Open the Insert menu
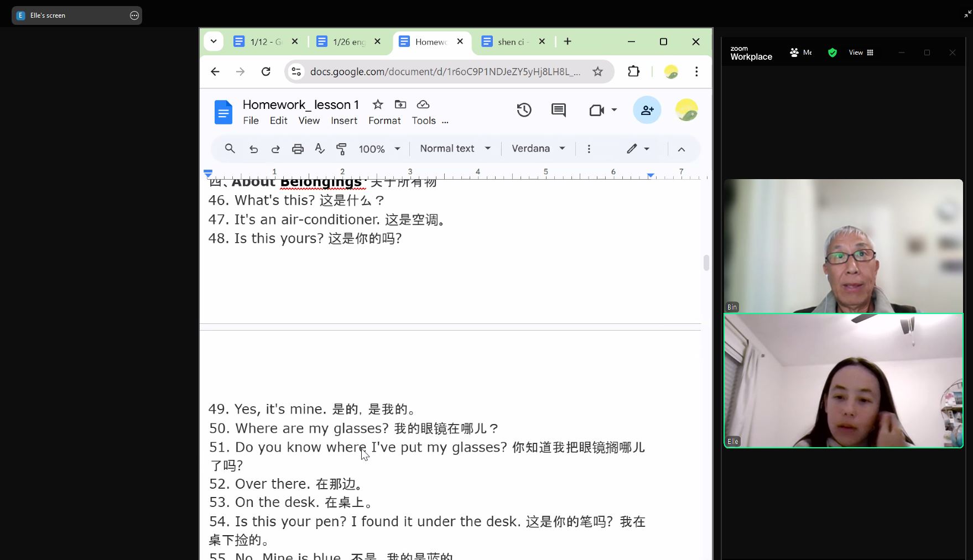The height and width of the screenshot is (560, 973). [x=344, y=121]
